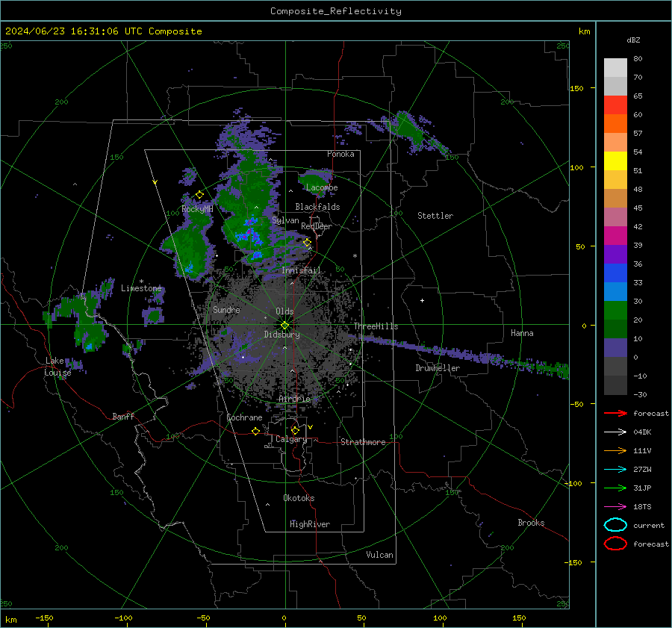
Task: Click the ThreeHills label
Action: [x=376, y=326]
